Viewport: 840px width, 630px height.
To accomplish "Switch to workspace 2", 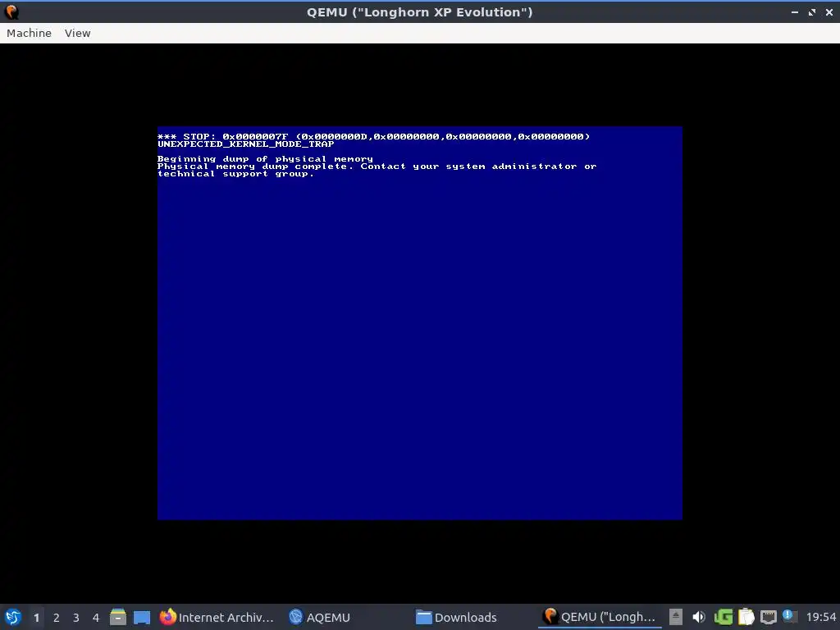I will [57, 618].
